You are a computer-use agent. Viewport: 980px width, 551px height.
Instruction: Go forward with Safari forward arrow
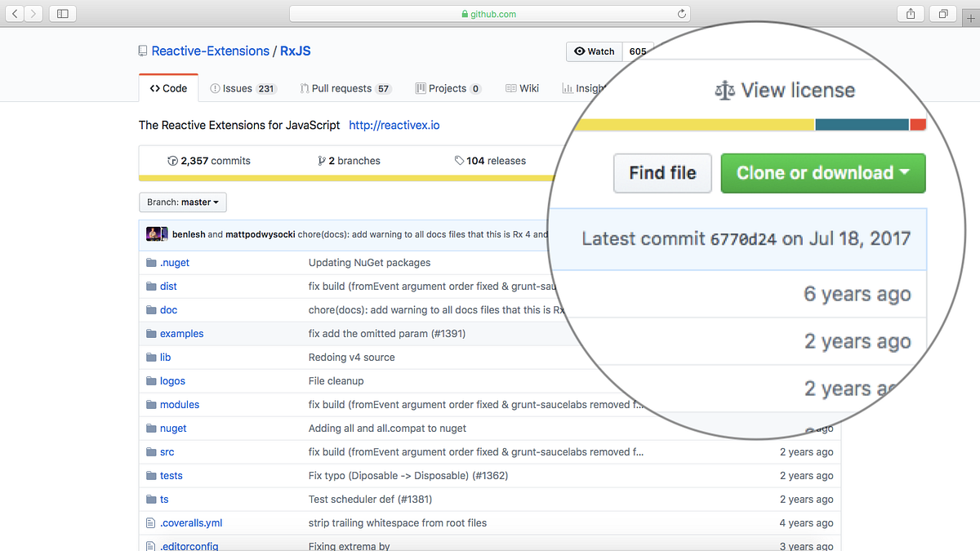(x=34, y=14)
